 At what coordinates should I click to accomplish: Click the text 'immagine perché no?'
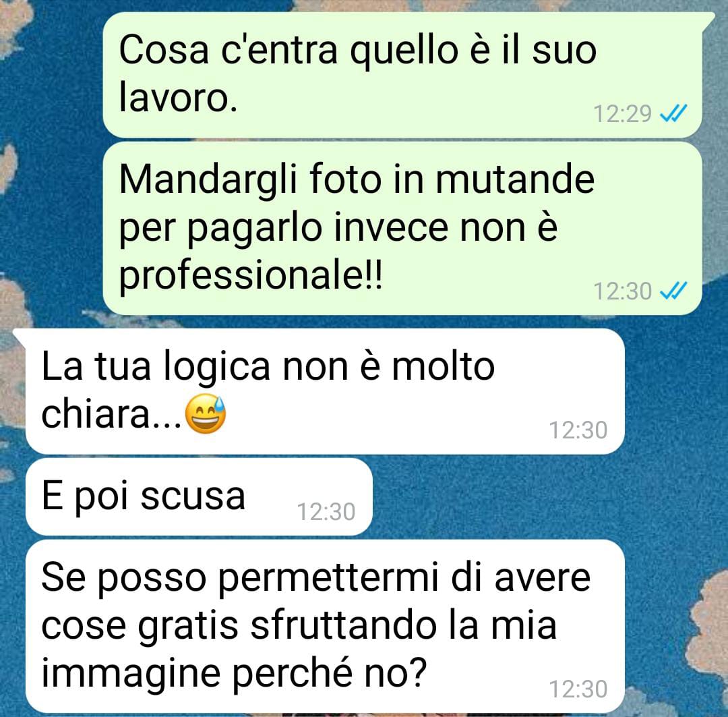(x=234, y=673)
